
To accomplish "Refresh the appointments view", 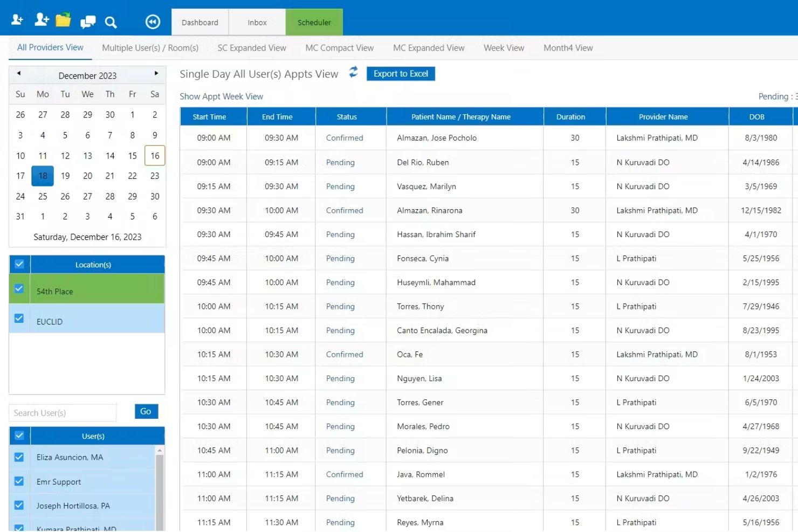I will tap(353, 72).
